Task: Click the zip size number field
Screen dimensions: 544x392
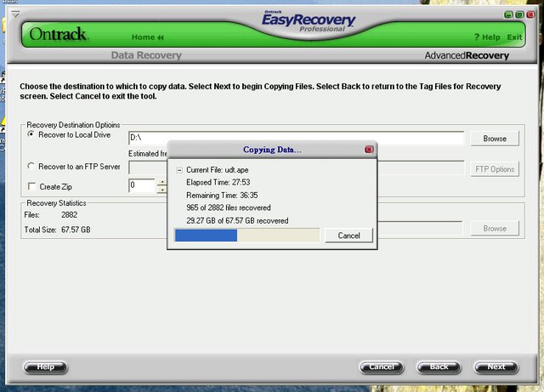Action: [142, 185]
